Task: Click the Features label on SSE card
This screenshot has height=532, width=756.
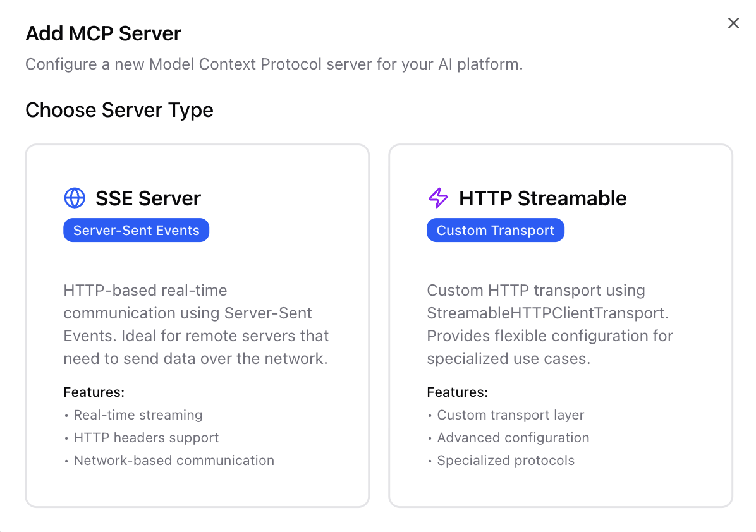Action: point(94,392)
